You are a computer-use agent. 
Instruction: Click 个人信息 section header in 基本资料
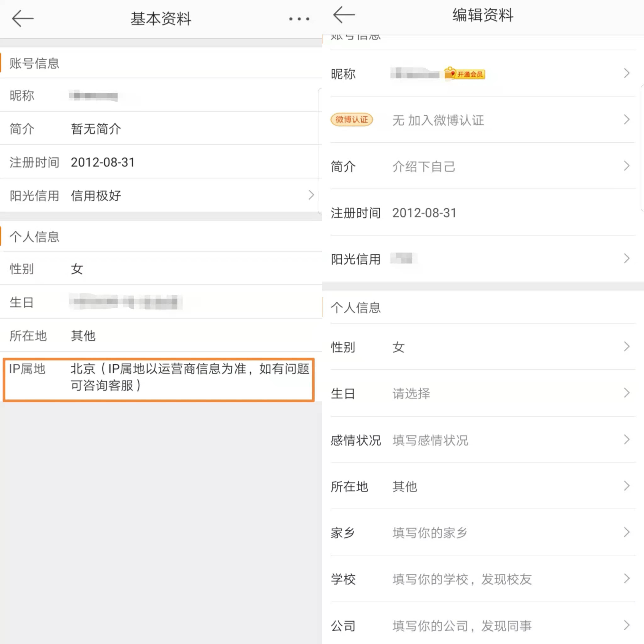pos(34,237)
